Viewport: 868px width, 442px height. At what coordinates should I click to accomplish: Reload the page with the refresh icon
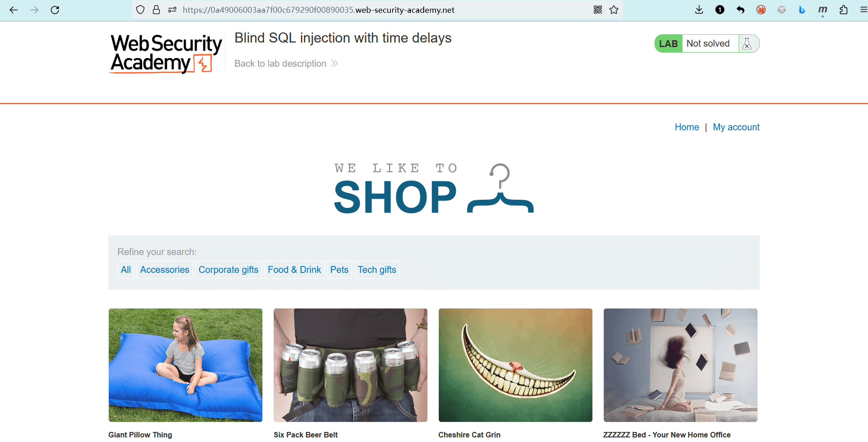coord(55,10)
